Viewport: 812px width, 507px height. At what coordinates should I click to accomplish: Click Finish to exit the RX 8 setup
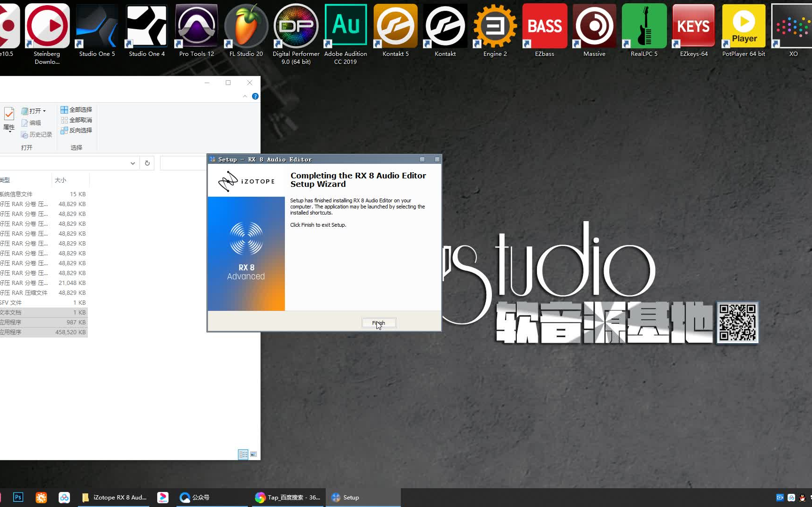coord(378,323)
